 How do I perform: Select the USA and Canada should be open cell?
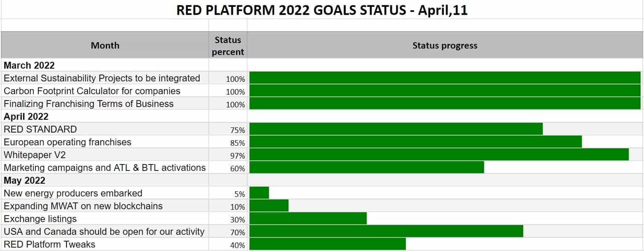coord(105,231)
